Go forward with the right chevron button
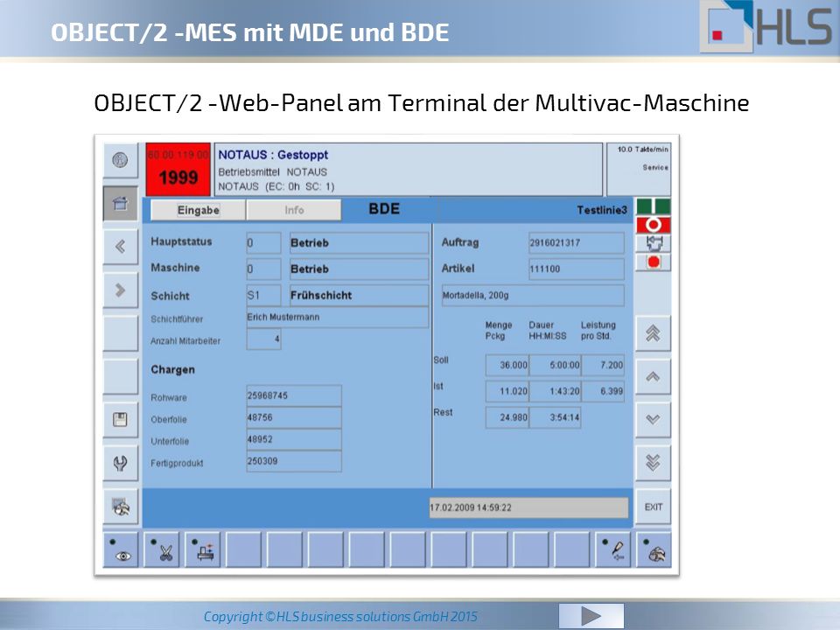Image resolution: width=840 pixels, height=630 pixels. [x=121, y=290]
